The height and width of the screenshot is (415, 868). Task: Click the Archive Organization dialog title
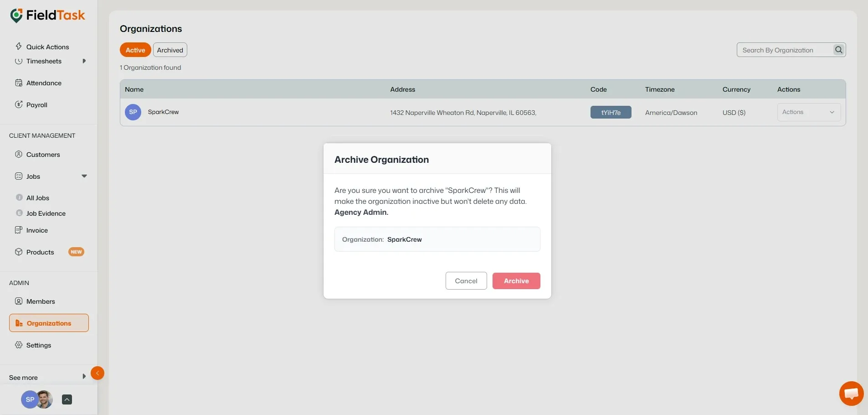coord(381,160)
